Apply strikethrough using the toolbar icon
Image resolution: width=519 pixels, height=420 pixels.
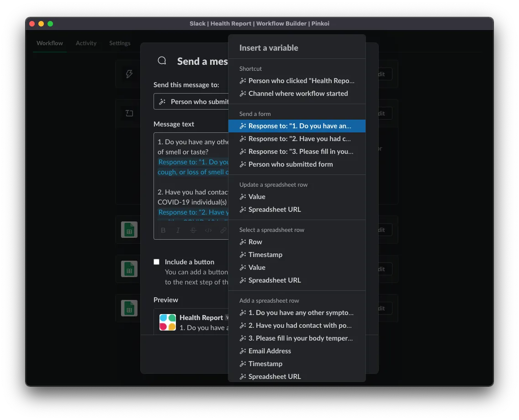coord(193,231)
